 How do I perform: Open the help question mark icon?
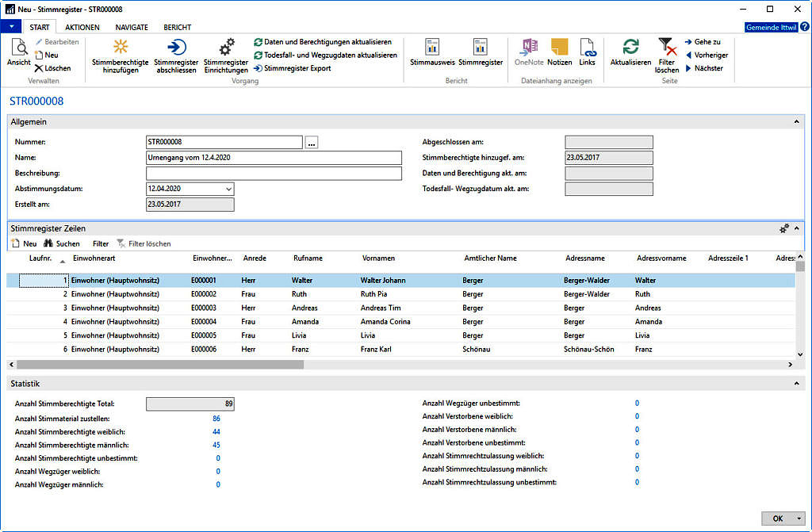(805, 27)
